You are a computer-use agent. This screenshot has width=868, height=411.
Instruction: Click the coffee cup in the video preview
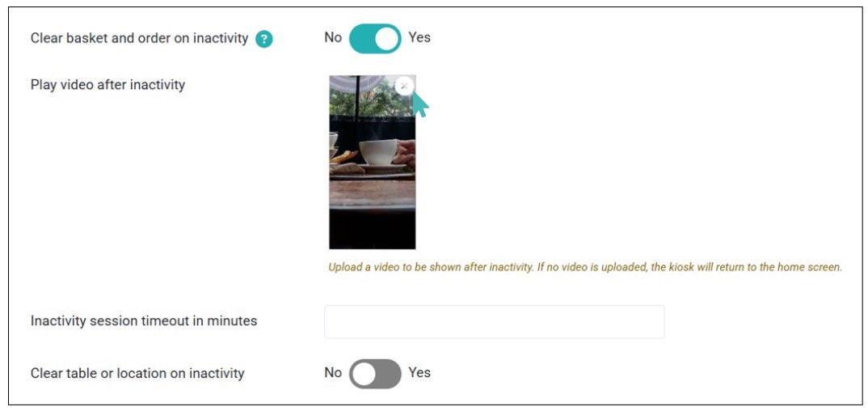point(378,150)
